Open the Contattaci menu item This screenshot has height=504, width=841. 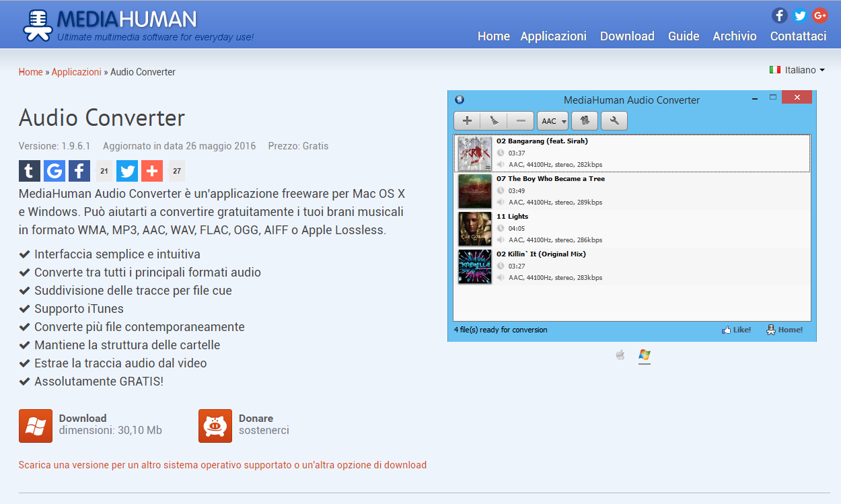799,36
